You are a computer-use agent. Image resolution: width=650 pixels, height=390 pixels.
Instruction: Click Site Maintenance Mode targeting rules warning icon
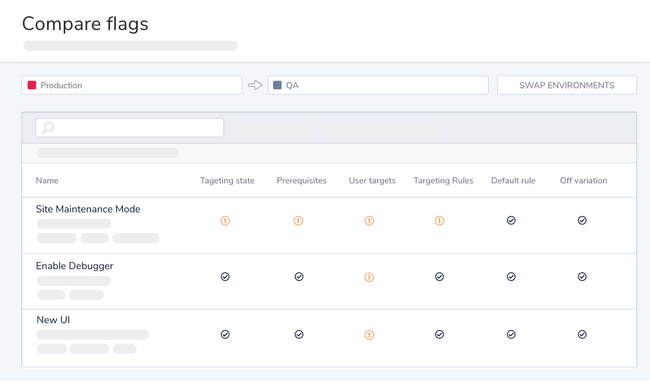pyautogui.click(x=439, y=220)
